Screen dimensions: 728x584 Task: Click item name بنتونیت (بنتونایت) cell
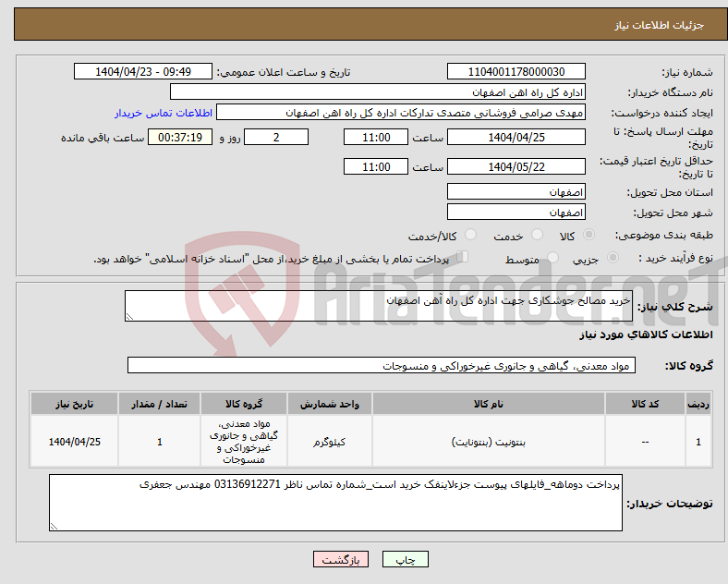[x=488, y=442]
